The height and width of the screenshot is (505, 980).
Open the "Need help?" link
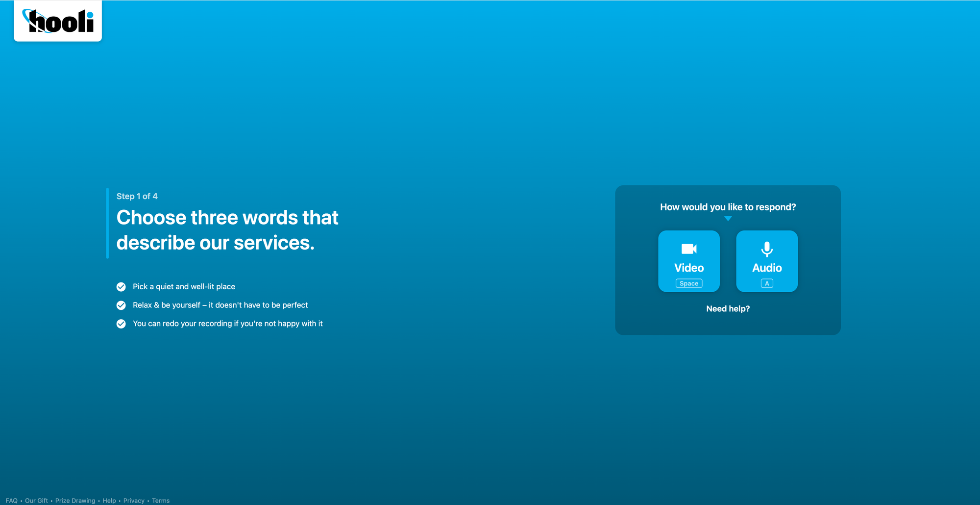728,309
